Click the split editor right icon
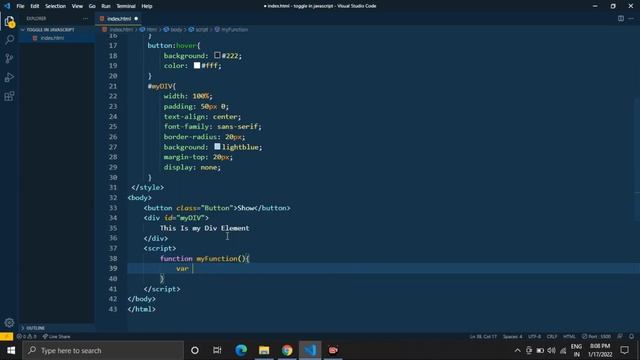The height and width of the screenshot is (360, 640). pyautogui.click(x=620, y=18)
